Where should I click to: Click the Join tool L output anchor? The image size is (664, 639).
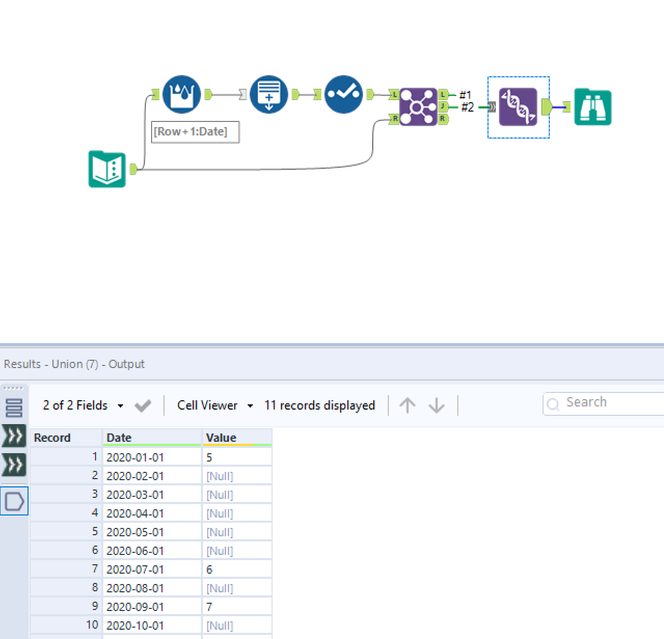443,94
